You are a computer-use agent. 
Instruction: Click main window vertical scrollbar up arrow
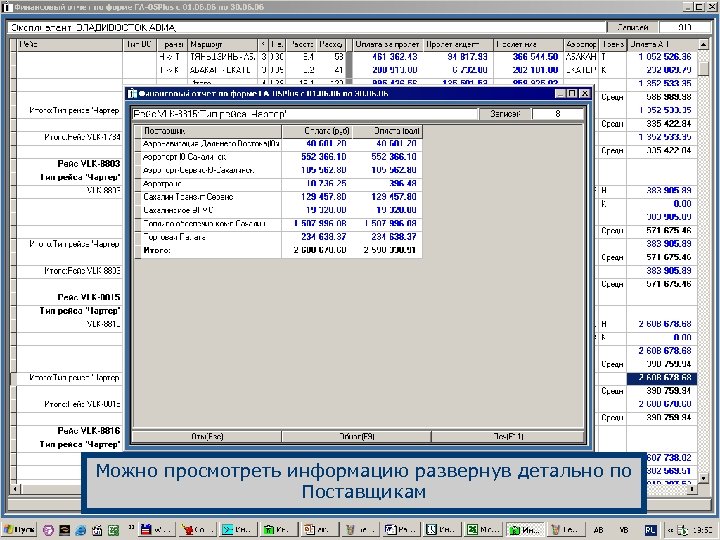703,45
